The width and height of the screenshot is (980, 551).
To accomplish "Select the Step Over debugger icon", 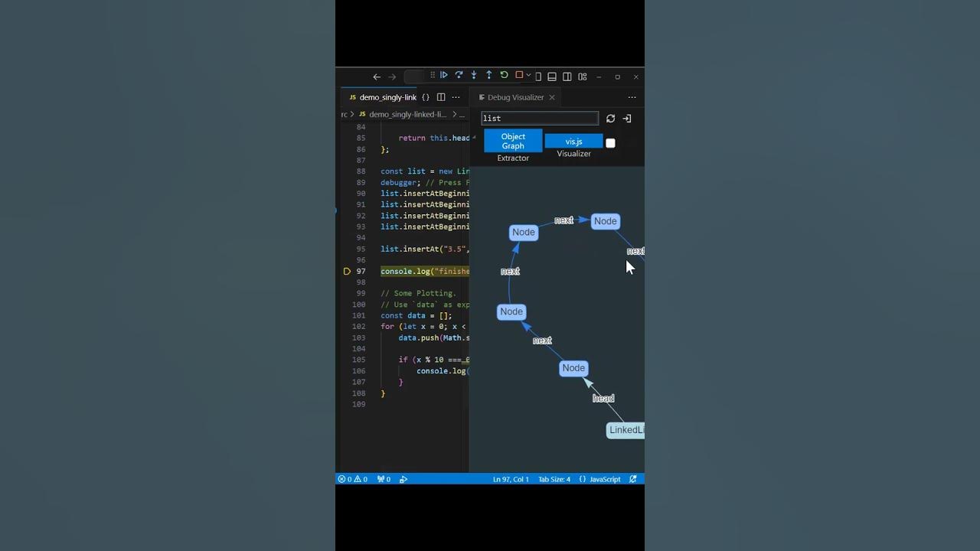I will 459,75.
